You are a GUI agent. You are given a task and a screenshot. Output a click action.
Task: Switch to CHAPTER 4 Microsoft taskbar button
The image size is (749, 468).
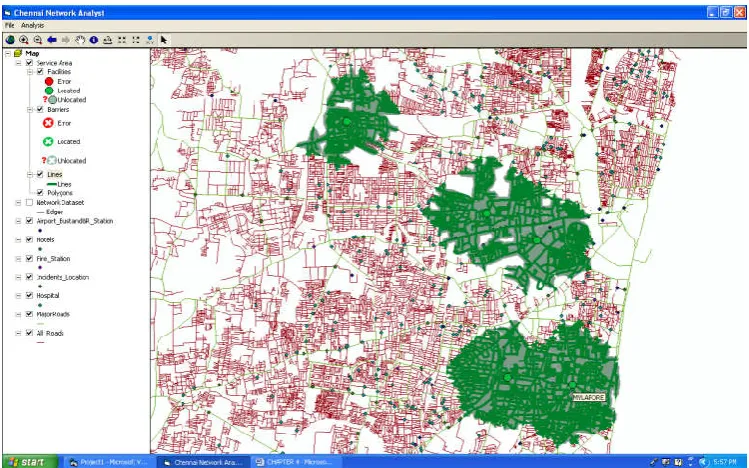pos(297,462)
